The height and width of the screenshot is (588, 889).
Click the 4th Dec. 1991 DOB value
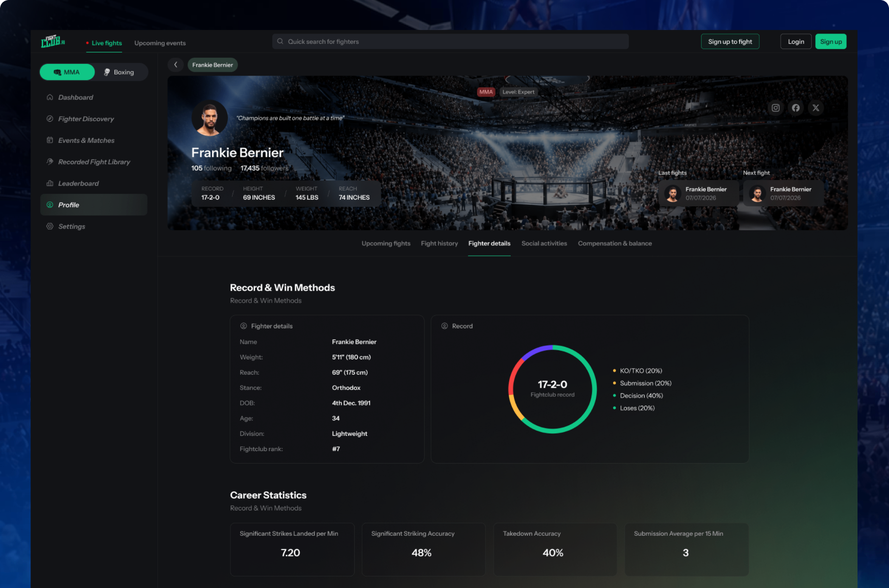pyautogui.click(x=351, y=403)
